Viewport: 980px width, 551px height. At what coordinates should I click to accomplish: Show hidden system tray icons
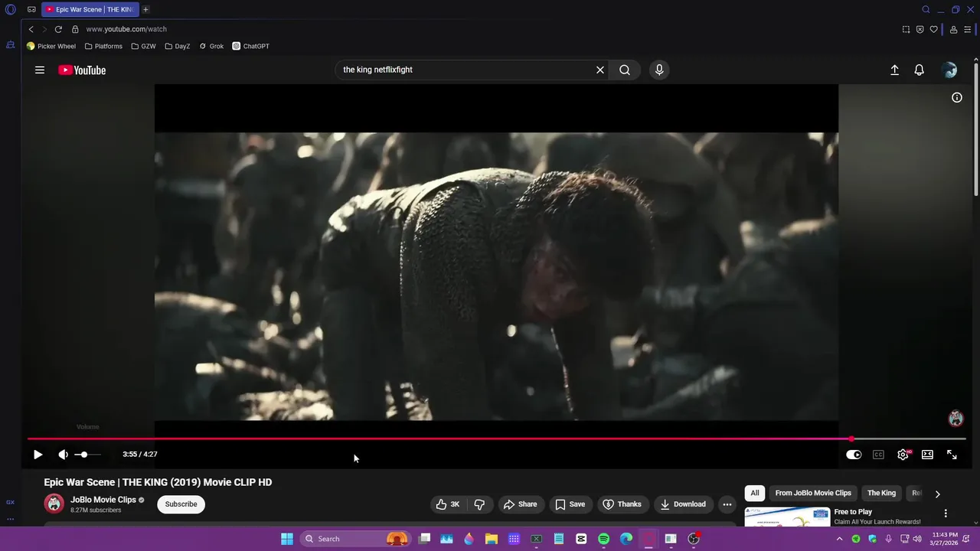pyautogui.click(x=840, y=539)
